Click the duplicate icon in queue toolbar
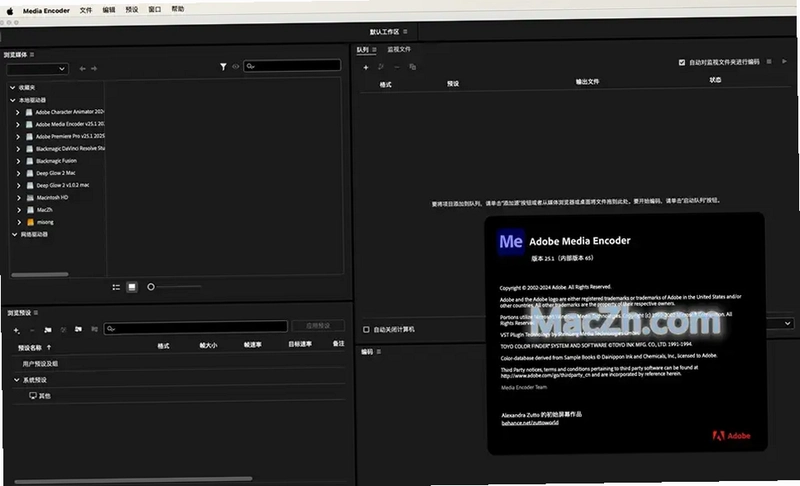Image resolution: width=800 pixels, height=486 pixels. click(412, 67)
